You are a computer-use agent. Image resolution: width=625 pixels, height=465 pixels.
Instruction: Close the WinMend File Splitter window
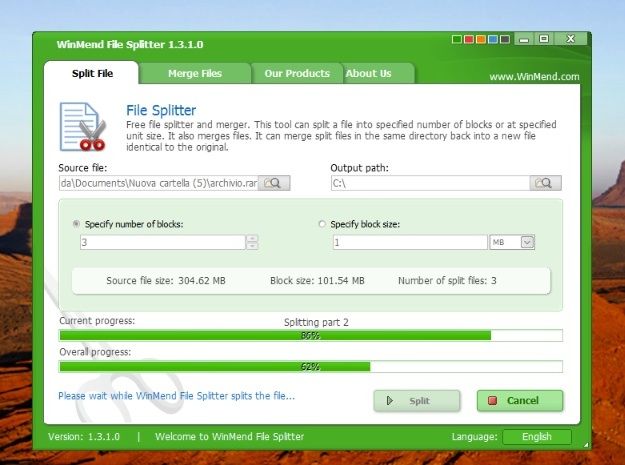coord(571,39)
